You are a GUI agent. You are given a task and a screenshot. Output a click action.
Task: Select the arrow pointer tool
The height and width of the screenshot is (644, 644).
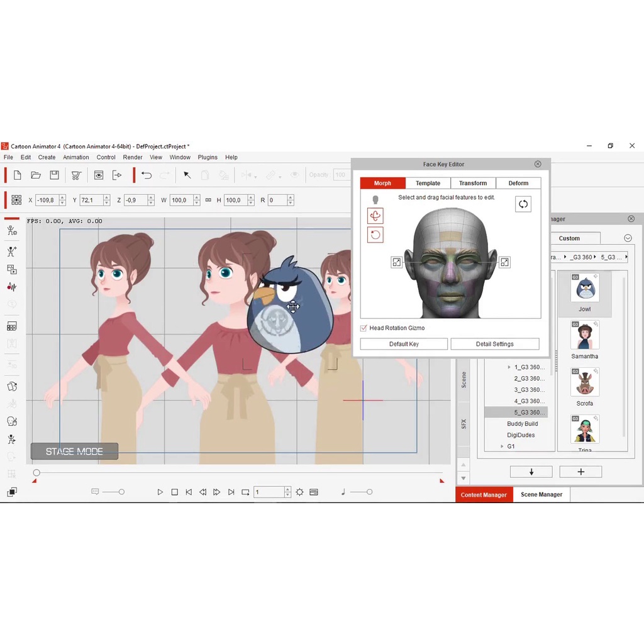[x=187, y=175]
